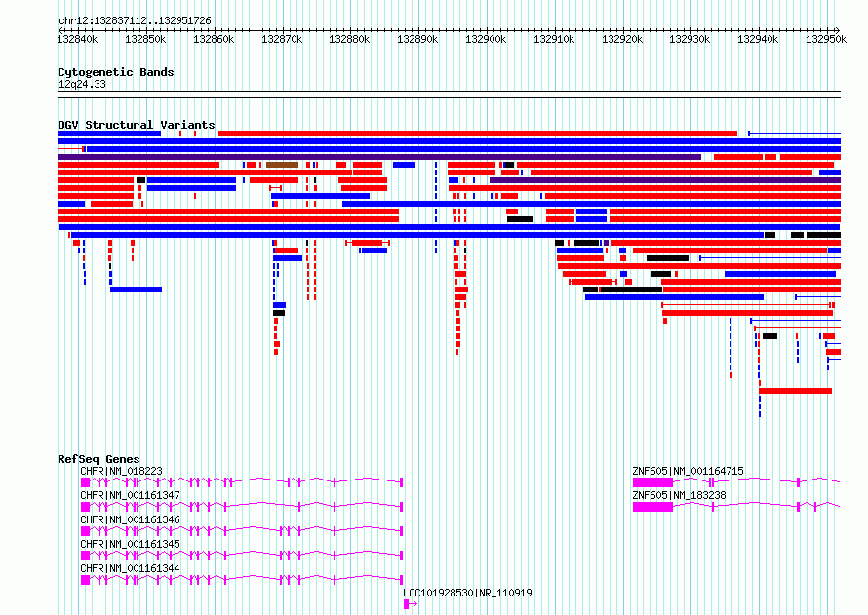Select the 132950k ruler position label
Image resolution: width=868 pixels, height=615 pixels.
pos(826,39)
